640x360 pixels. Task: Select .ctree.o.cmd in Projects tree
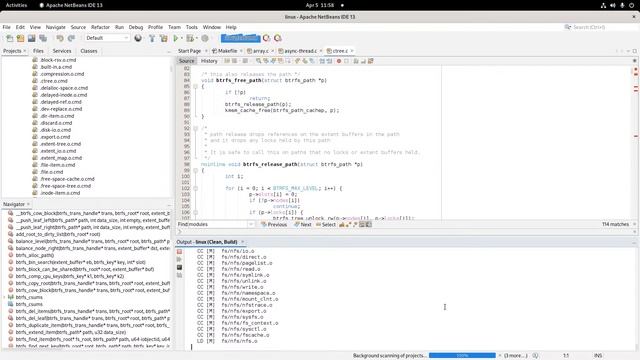click(x=53, y=81)
